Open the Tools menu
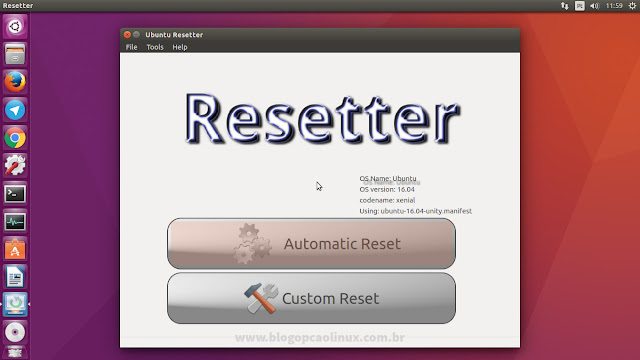Screen dimensions: 640x360 [x=155, y=47]
